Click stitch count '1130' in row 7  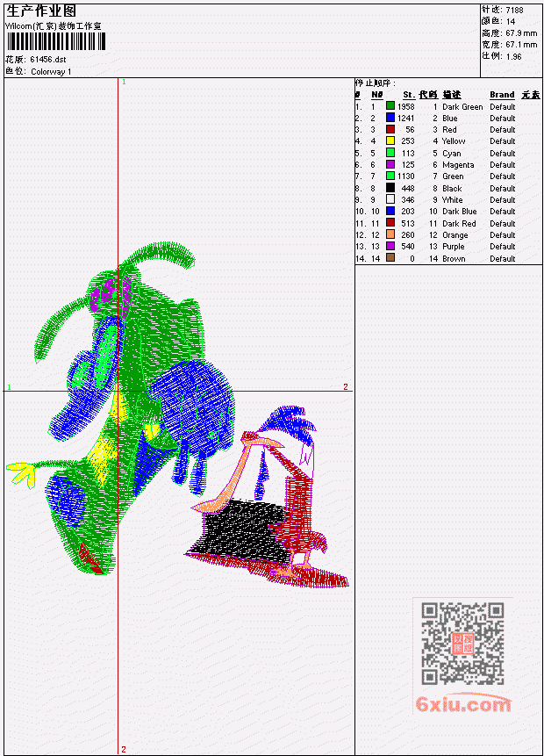tap(405, 176)
